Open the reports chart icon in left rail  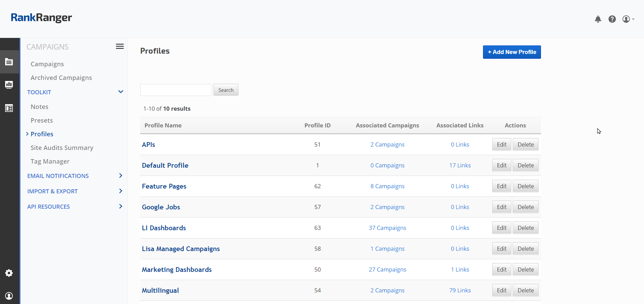coord(9,85)
